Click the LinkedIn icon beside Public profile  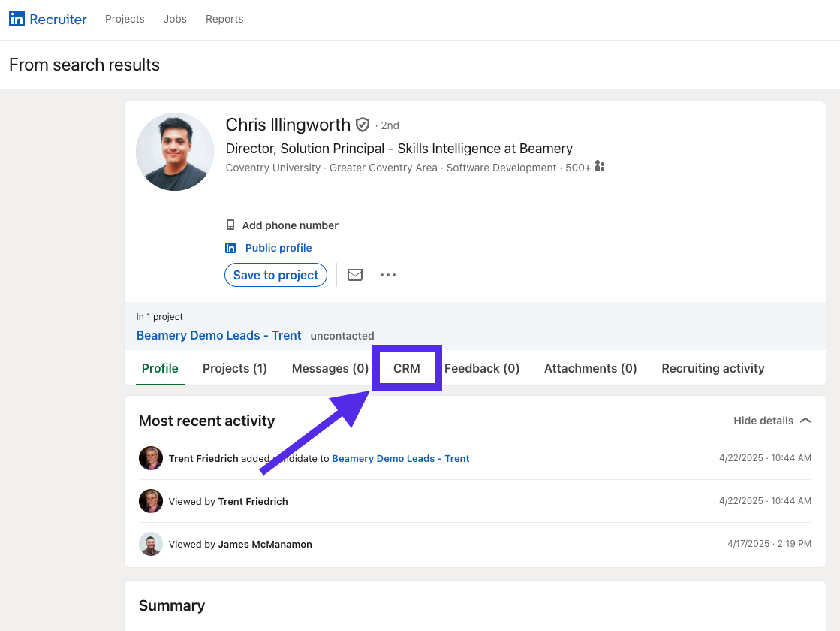click(x=230, y=248)
